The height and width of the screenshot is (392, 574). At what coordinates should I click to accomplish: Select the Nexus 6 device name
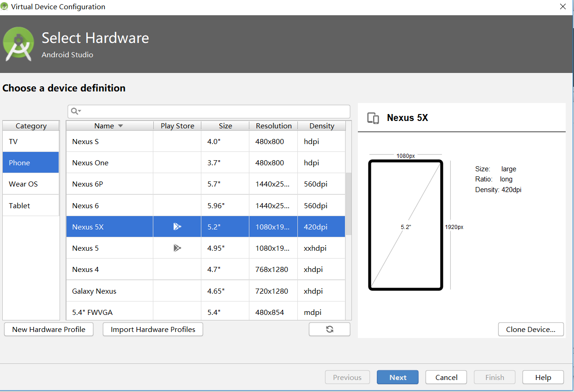coord(85,205)
